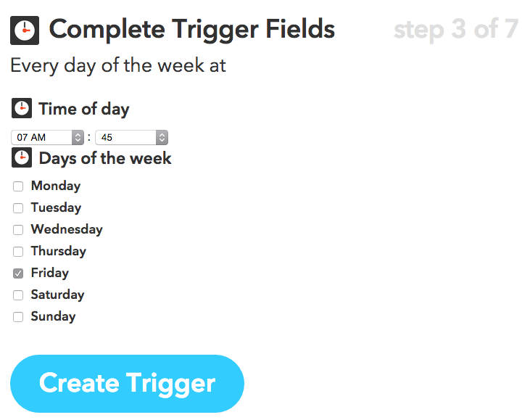
Task: Click the step 3 of 7 indicator
Action: point(456,30)
